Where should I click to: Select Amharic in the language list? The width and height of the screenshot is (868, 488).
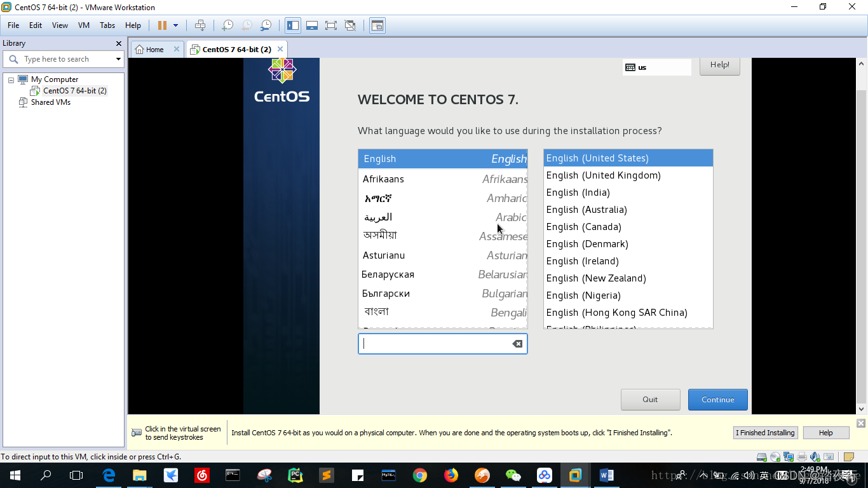click(443, 198)
